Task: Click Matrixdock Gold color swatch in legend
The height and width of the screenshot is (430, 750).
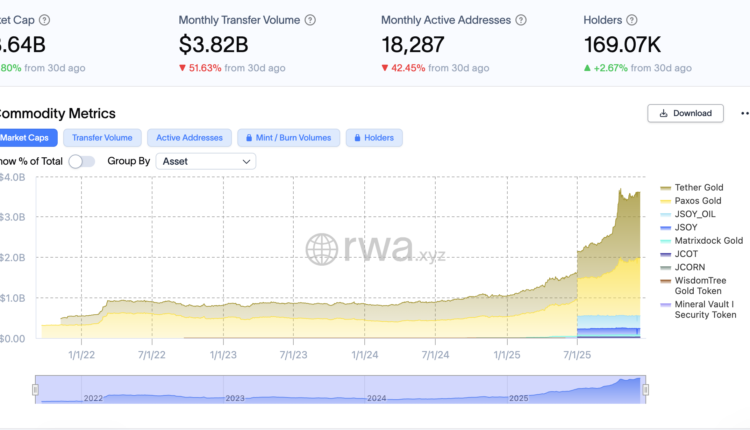Action: pos(665,241)
